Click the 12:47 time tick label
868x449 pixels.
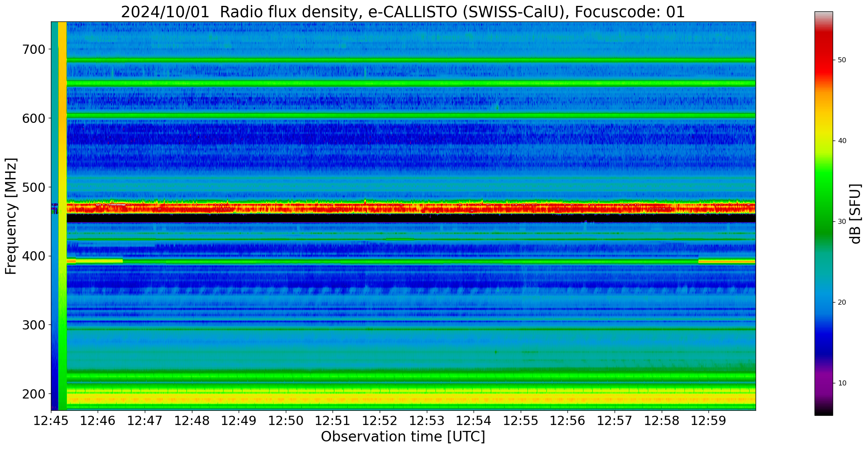point(145,421)
